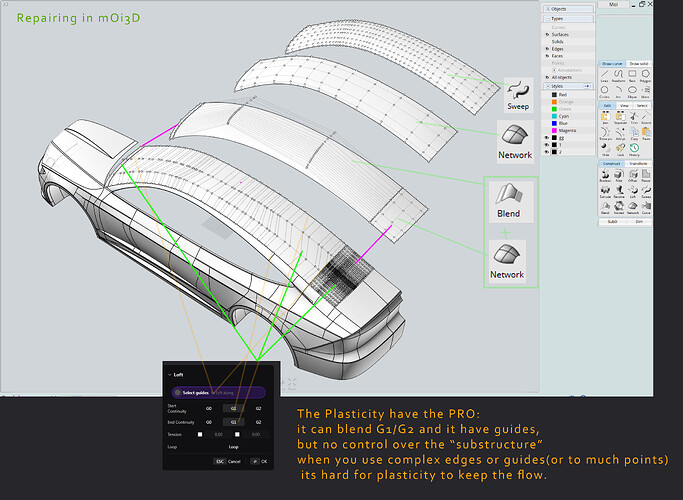The width and height of the screenshot is (683, 500).
Task: Click the Loft tool in Construct palette
Action: point(632,192)
